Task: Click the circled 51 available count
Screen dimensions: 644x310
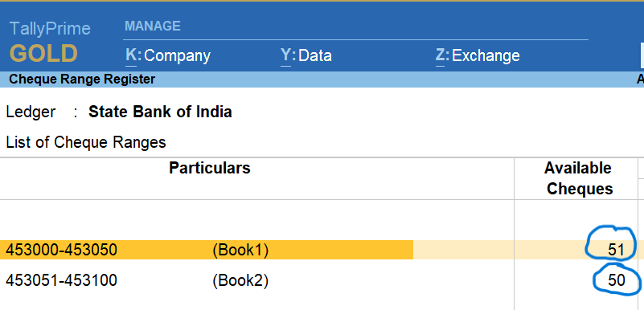Action: pyautogui.click(x=616, y=250)
